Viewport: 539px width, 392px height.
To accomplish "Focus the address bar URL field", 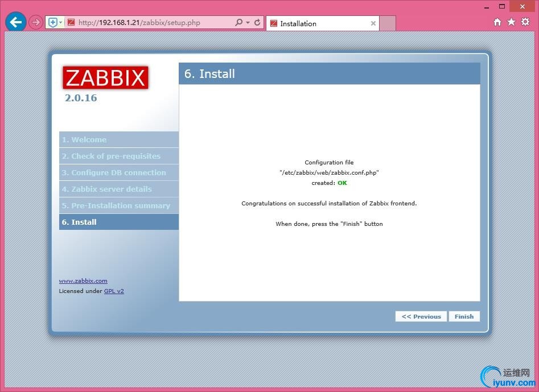I will pos(155,23).
